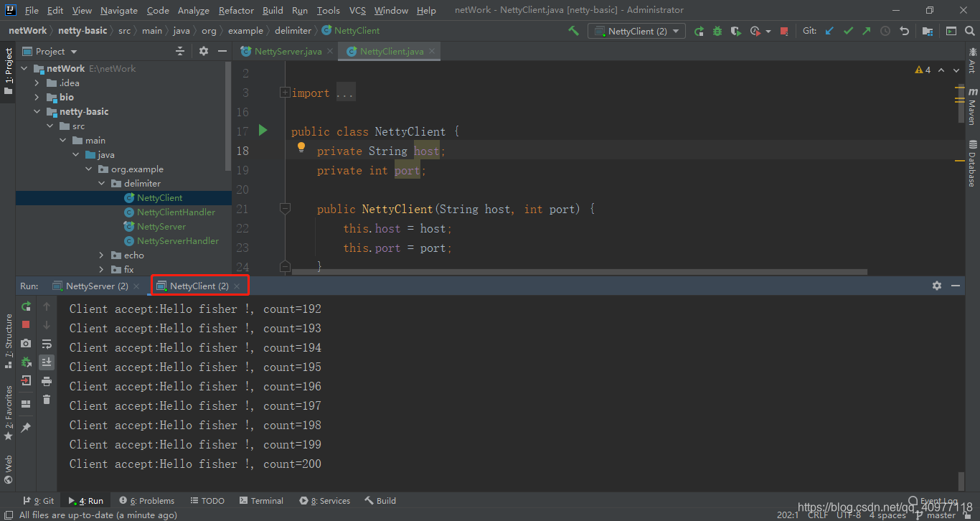Print the console output

pyautogui.click(x=47, y=381)
